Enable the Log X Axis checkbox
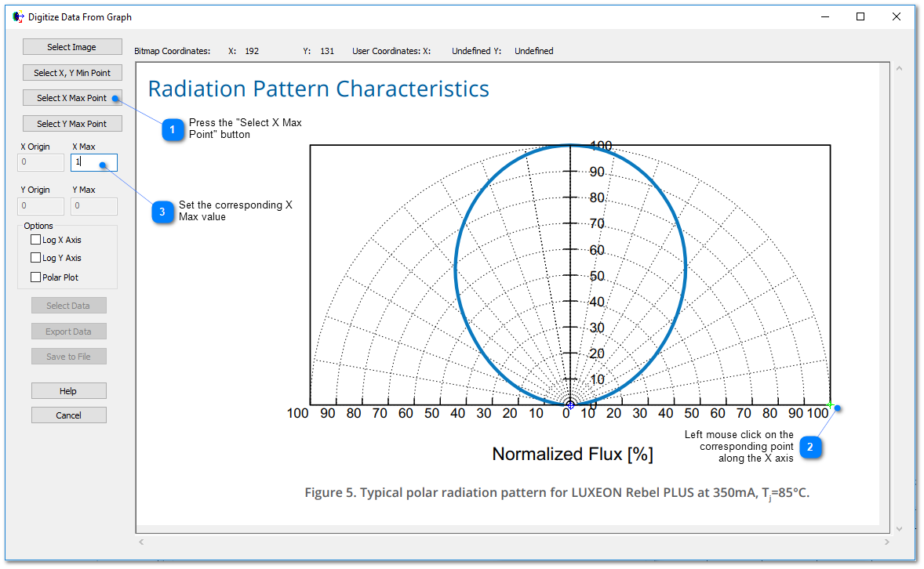 [36, 240]
